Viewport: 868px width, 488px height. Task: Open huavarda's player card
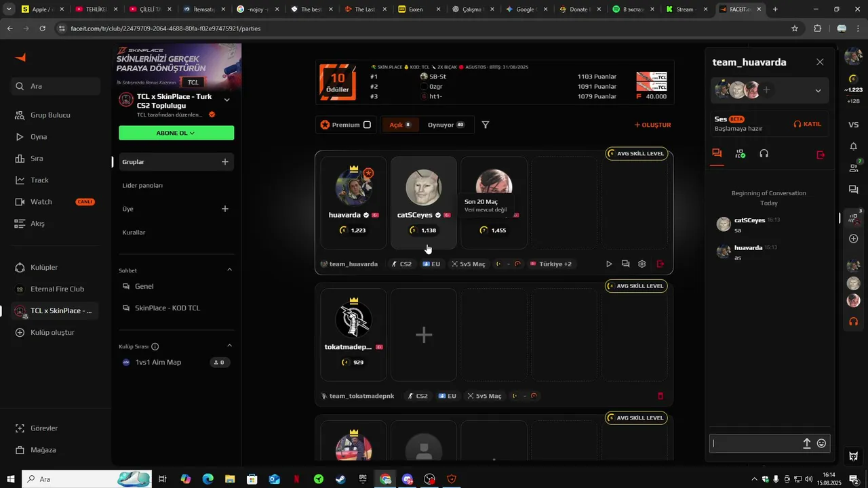tap(353, 203)
